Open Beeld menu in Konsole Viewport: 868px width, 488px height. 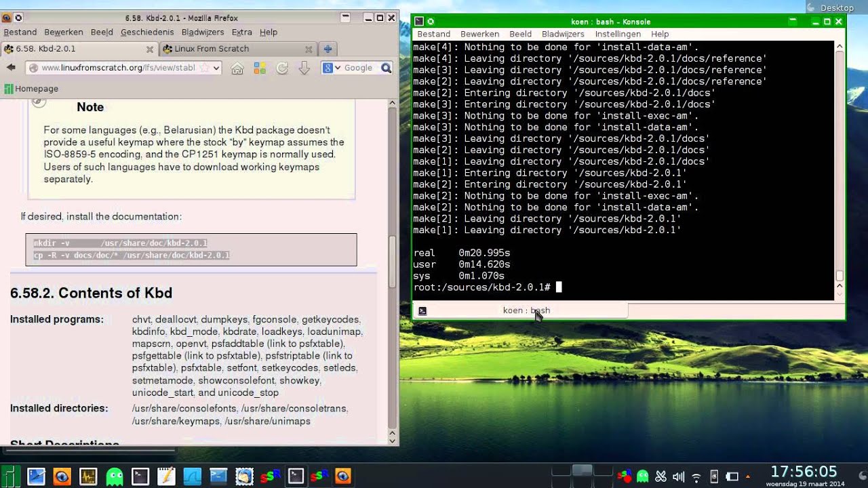[x=520, y=34]
